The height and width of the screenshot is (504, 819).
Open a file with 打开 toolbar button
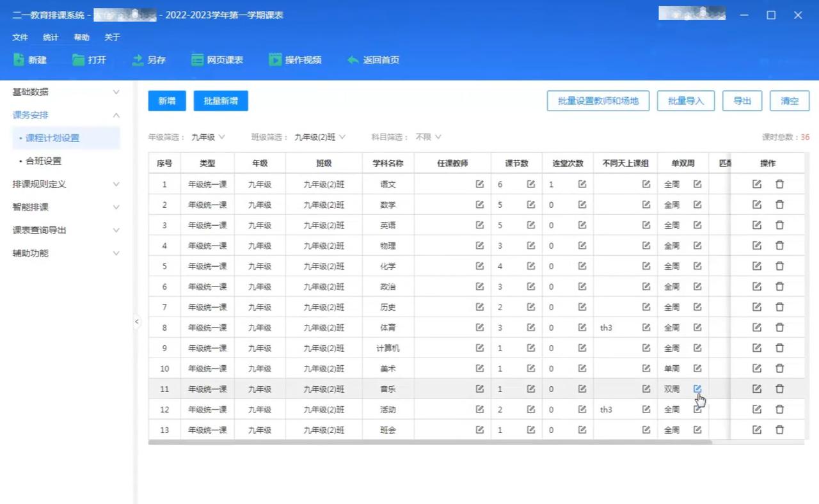(x=89, y=59)
